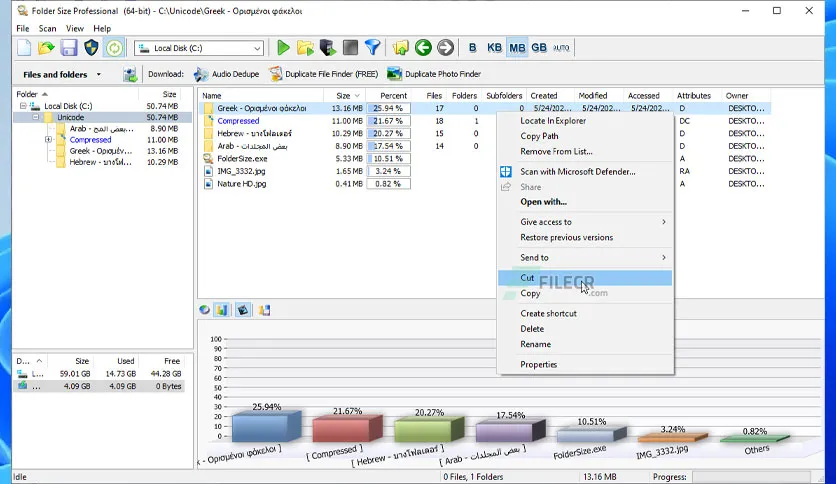
Task: Click Microsoft Defender shield icon in menu
Action: 505,172
